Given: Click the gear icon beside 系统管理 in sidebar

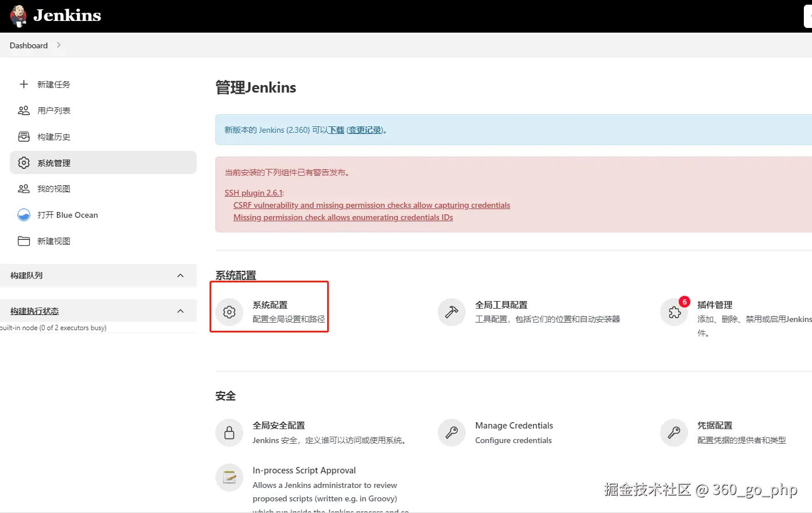Looking at the screenshot, I should click(24, 163).
